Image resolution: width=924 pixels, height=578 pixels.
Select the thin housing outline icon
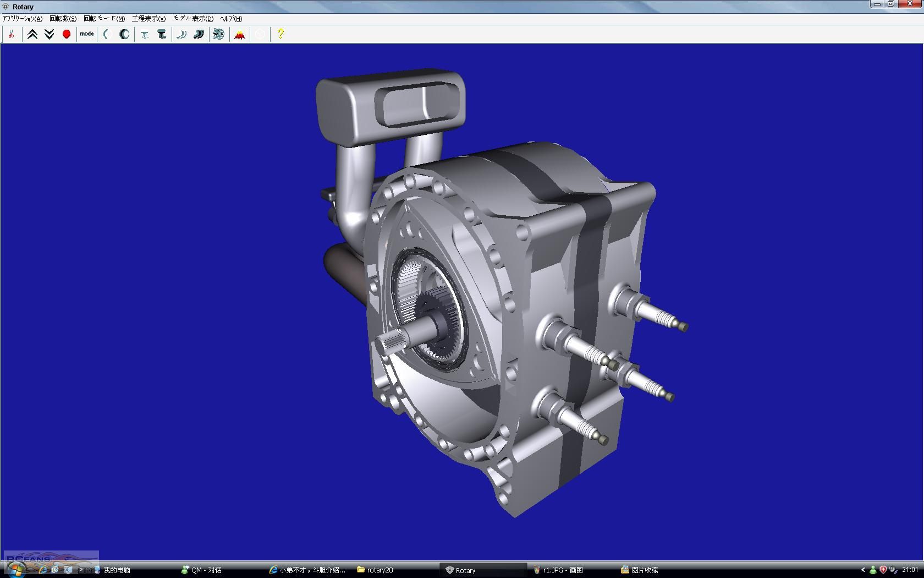tap(107, 34)
